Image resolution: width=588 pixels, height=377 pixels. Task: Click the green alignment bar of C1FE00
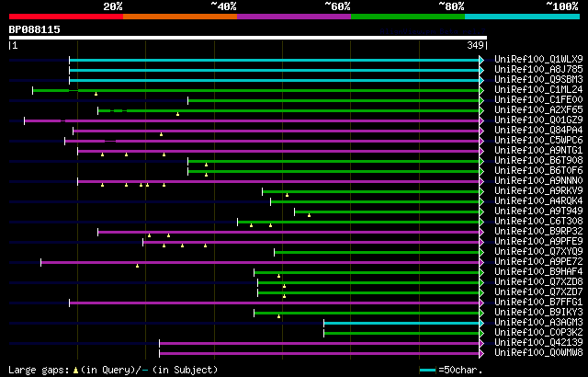[334, 100]
